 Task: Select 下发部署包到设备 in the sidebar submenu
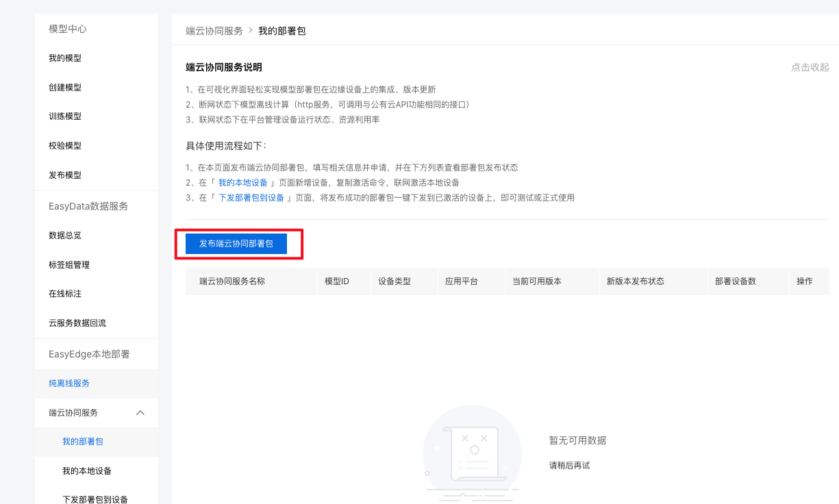95,499
